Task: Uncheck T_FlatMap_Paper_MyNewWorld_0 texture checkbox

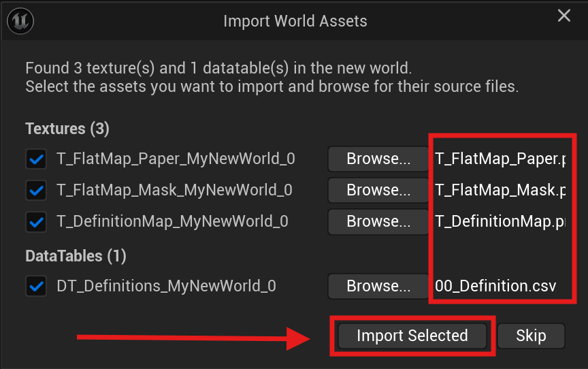Action: point(36,159)
